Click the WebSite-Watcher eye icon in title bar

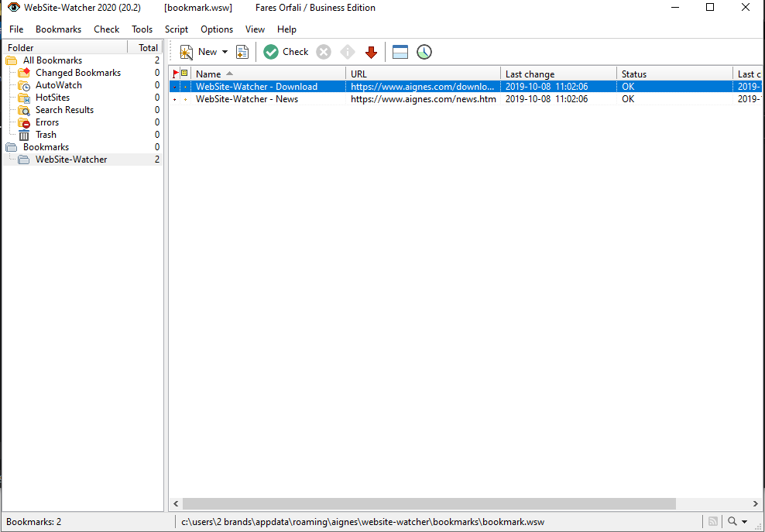[14, 7]
